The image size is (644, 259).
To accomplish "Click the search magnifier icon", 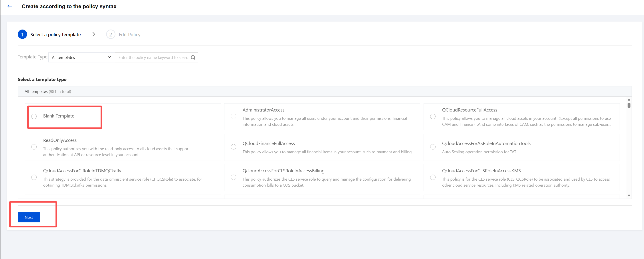I will [x=193, y=58].
